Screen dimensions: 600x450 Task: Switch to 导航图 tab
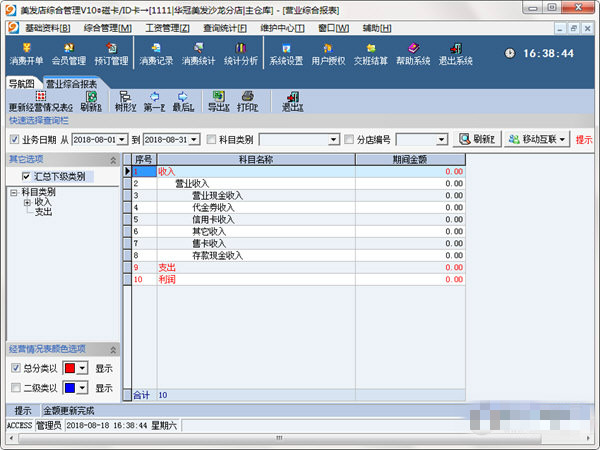point(21,83)
